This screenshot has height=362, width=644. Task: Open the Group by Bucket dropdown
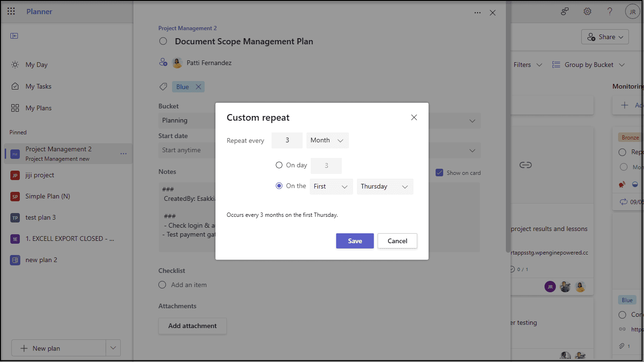pyautogui.click(x=588, y=65)
